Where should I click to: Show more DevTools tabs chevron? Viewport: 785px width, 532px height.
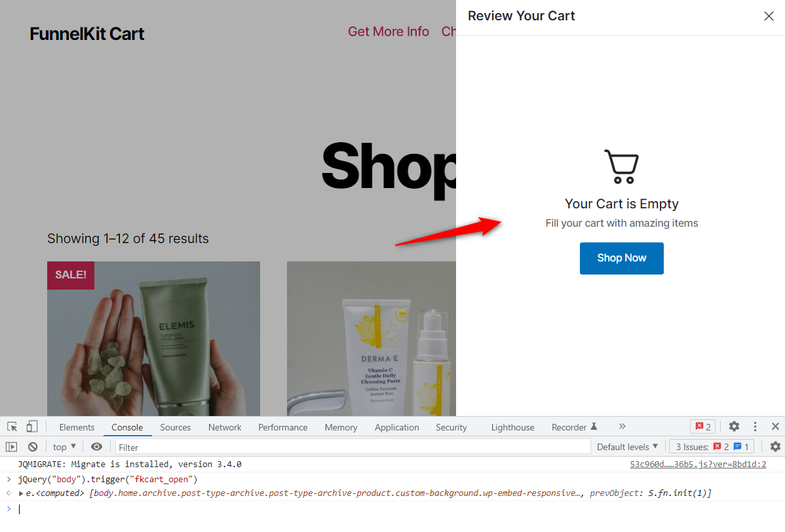click(x=622, y=427)
